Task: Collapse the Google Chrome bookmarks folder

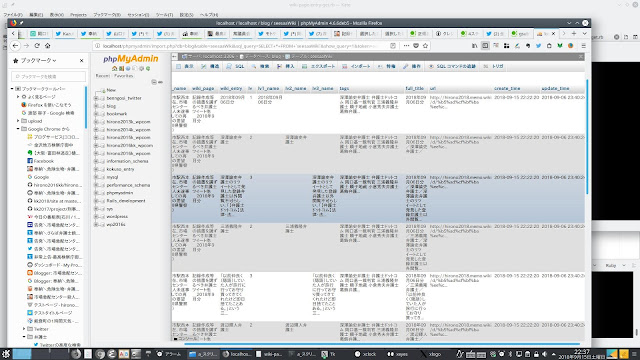Action: point(18,129)
